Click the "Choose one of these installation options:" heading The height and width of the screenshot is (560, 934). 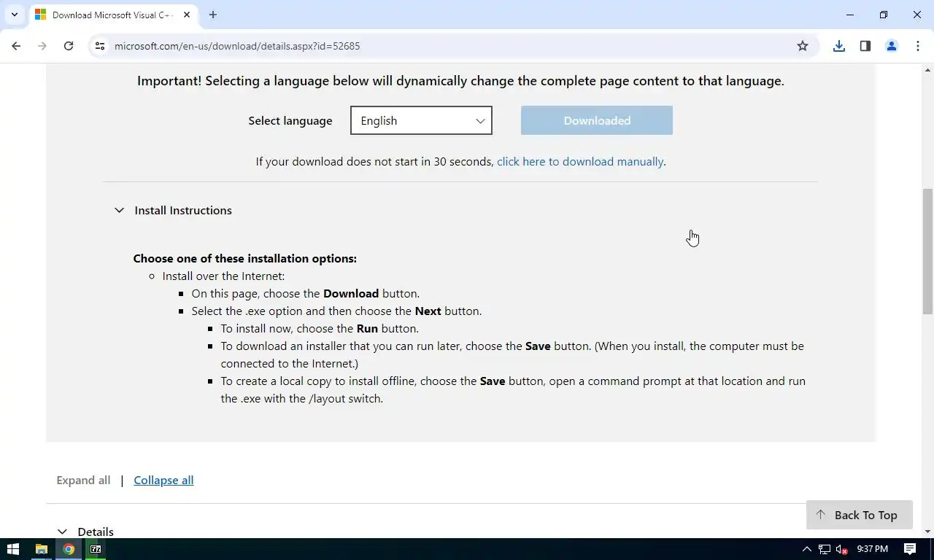tap(244, 259)
